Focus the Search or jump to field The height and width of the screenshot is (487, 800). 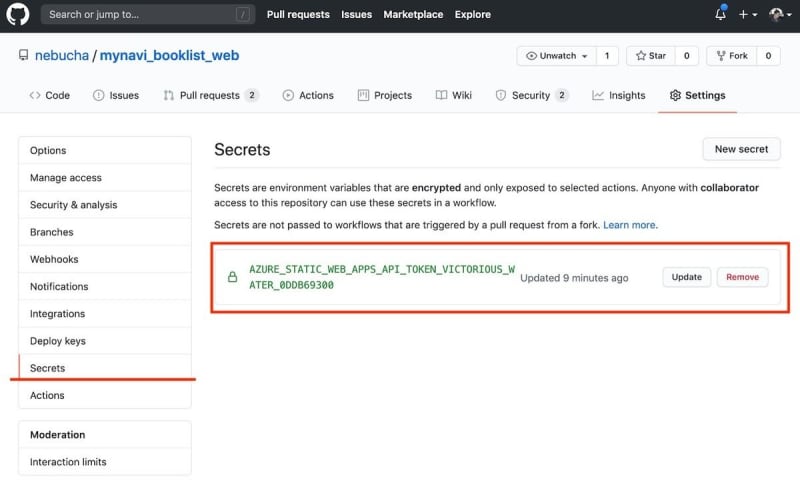[x=147, y=14]
